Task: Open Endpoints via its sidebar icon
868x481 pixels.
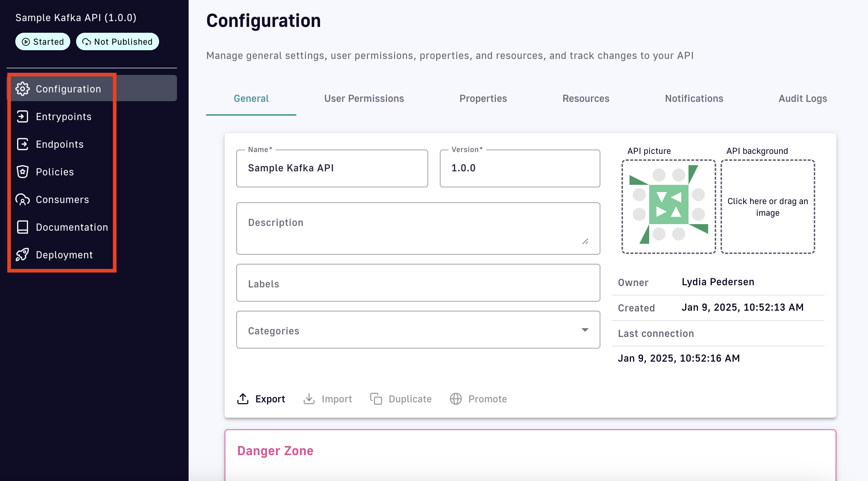Action: (23, 144)
